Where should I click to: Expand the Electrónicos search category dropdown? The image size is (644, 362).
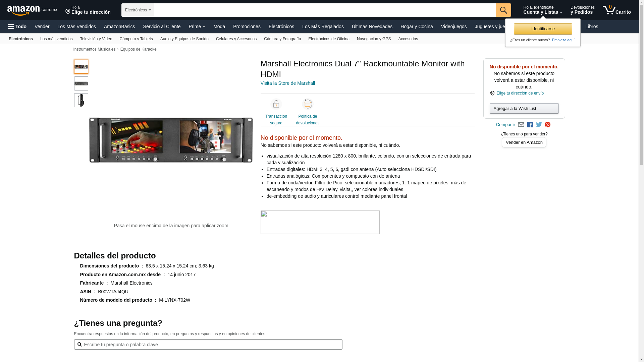coord(138,10)
